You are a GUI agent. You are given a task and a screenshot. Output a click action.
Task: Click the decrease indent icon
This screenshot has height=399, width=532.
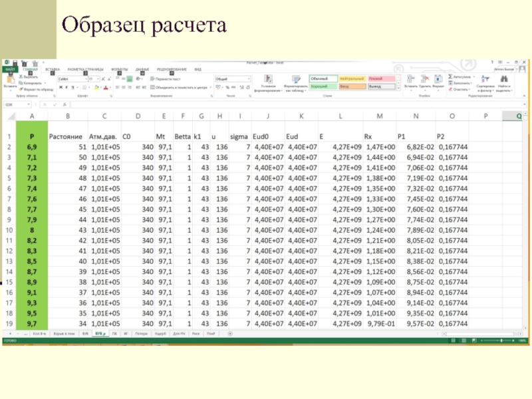138,88
